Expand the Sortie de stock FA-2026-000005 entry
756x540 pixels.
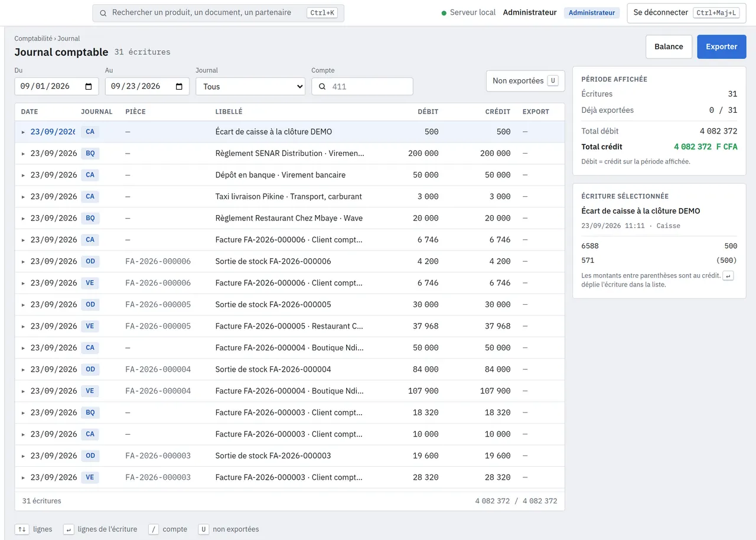pyautogui.click(x=24, y=305)
